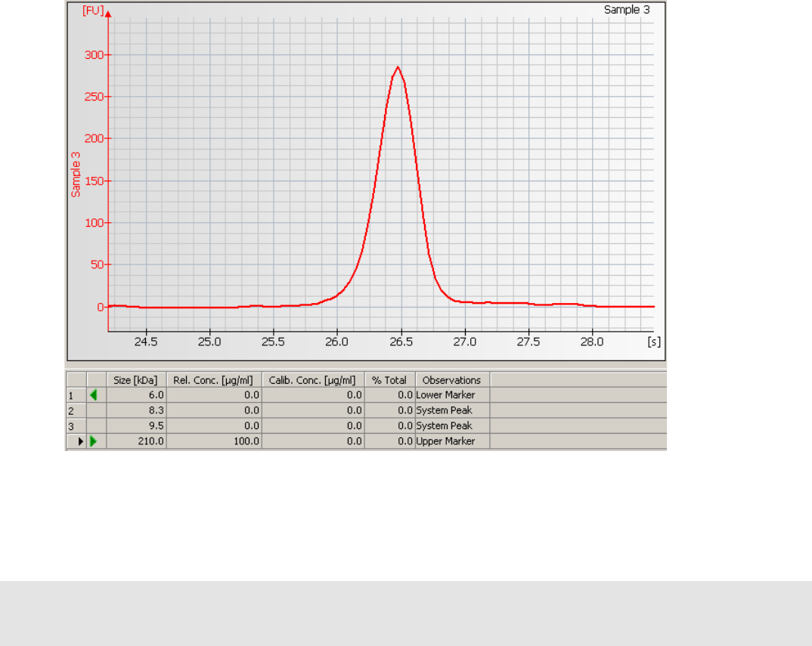Click the Sample 3 title in chart corner

pyautogui.click(x=627, y=10)
